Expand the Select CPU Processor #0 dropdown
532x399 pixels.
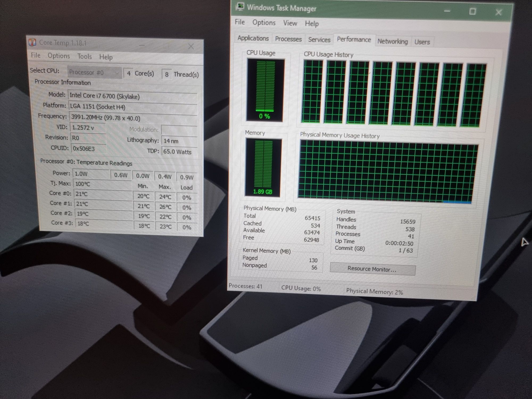94,72
